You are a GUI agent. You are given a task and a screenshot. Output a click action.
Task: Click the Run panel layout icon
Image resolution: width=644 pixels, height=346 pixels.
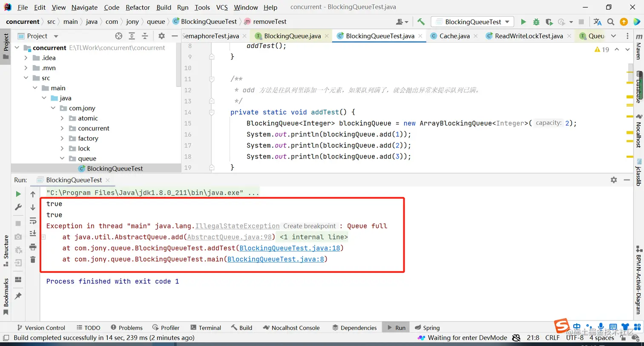[x=18, y=280]
